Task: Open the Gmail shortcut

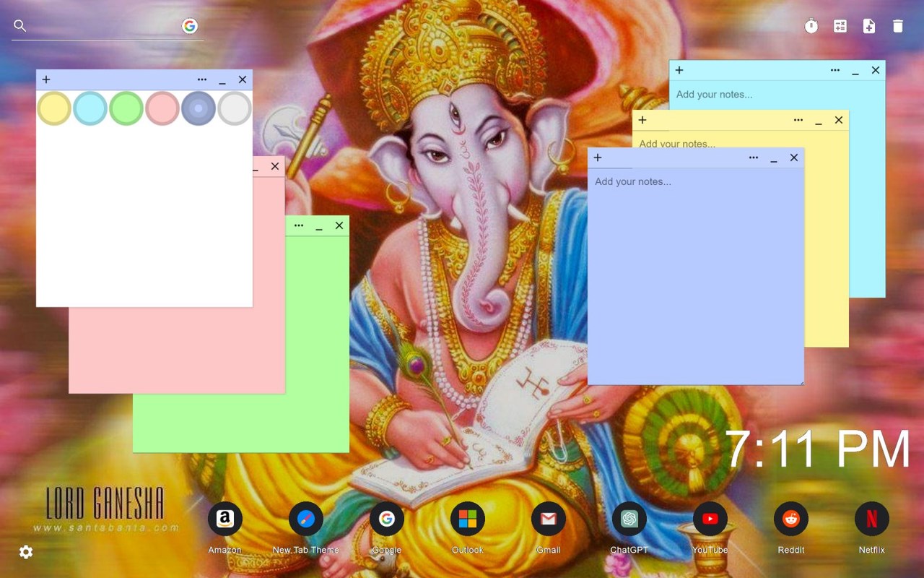Action: point(549,519)
